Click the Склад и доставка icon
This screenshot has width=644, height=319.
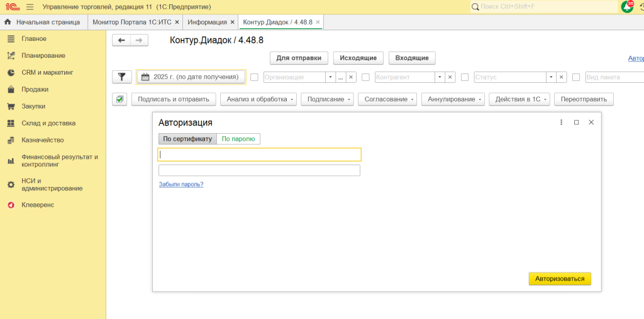coord(11,123)
